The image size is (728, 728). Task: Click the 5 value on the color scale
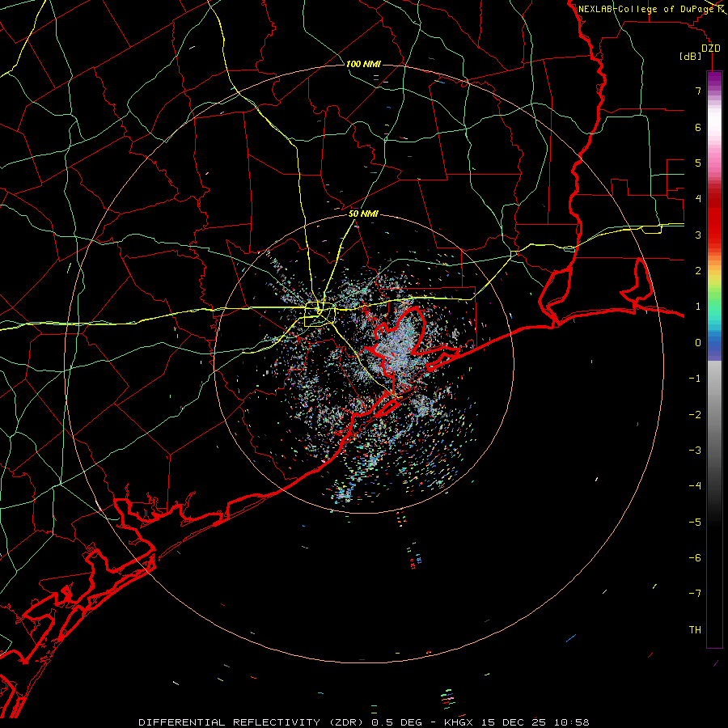coord(698,163)
